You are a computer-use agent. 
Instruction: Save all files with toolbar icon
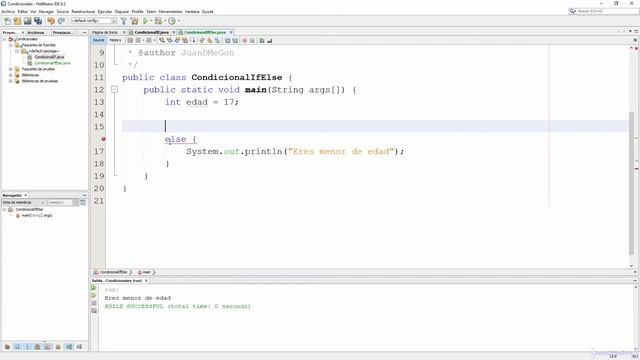[38, 21]
